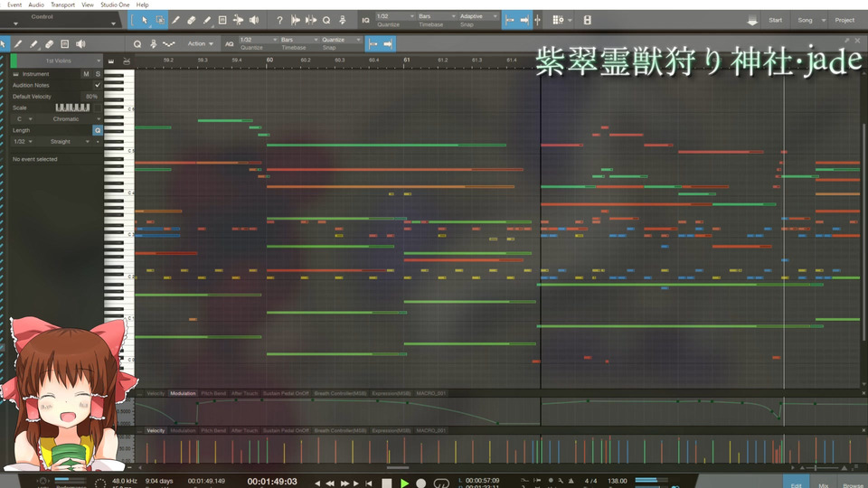
Task: Open the Help menu
Action: coord(142,5)
